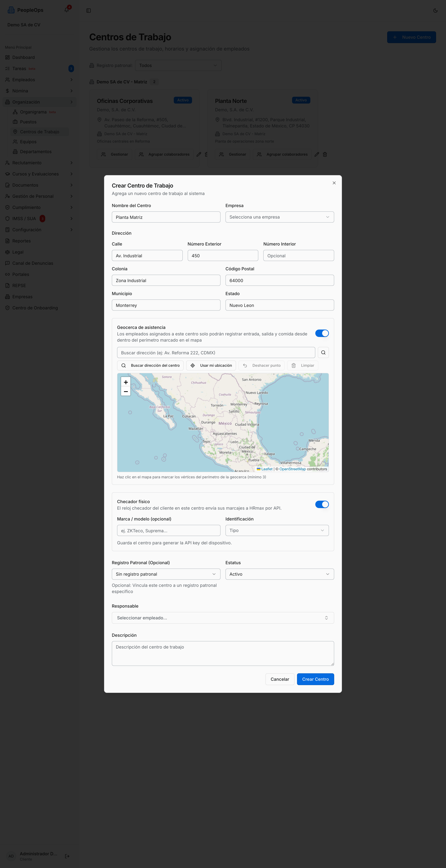Close the Crear Centro de Trabajo dialog
The image size is (446, 868).
(334, 183)
